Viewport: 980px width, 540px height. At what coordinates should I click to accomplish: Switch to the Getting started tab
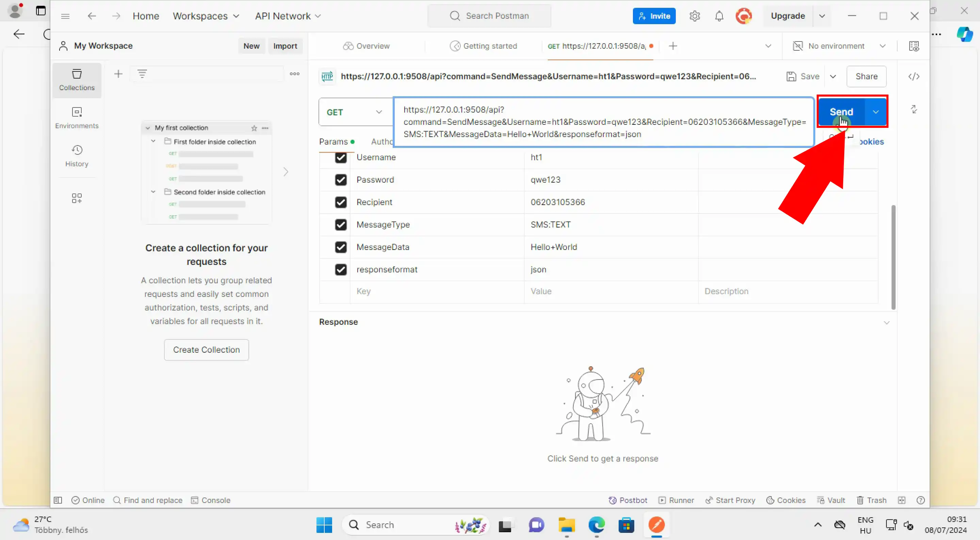click(484, 46)
